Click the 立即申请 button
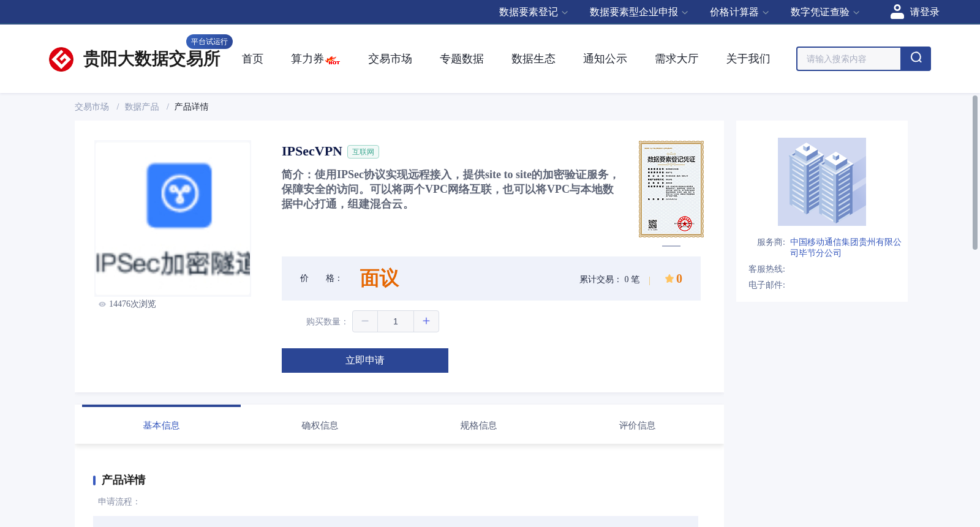980x527 pixels. coord(365,361)
